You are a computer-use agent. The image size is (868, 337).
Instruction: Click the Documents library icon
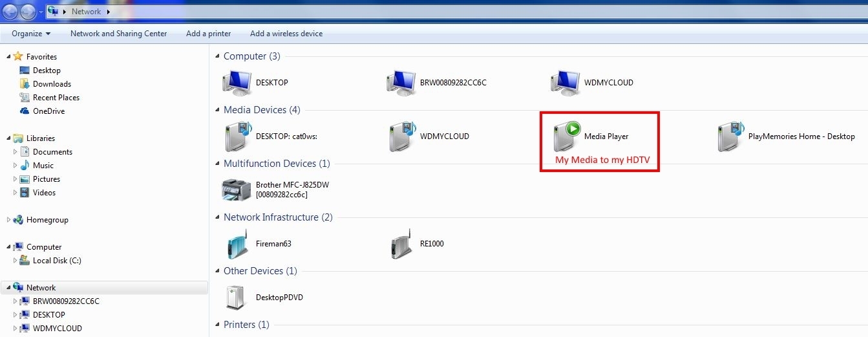(25, 151)
